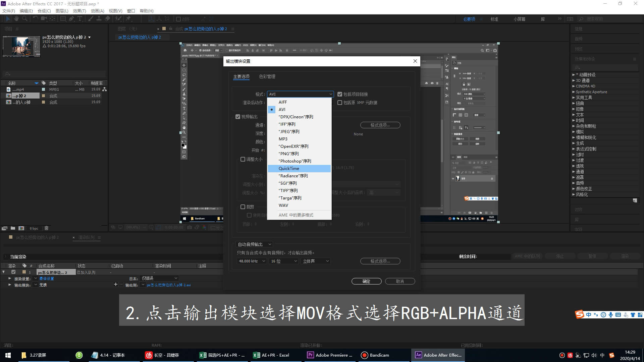Open the Render Queue panel menu icon
Image resolution: width=644 pixels, height=362 pixels.
[99, 237]
